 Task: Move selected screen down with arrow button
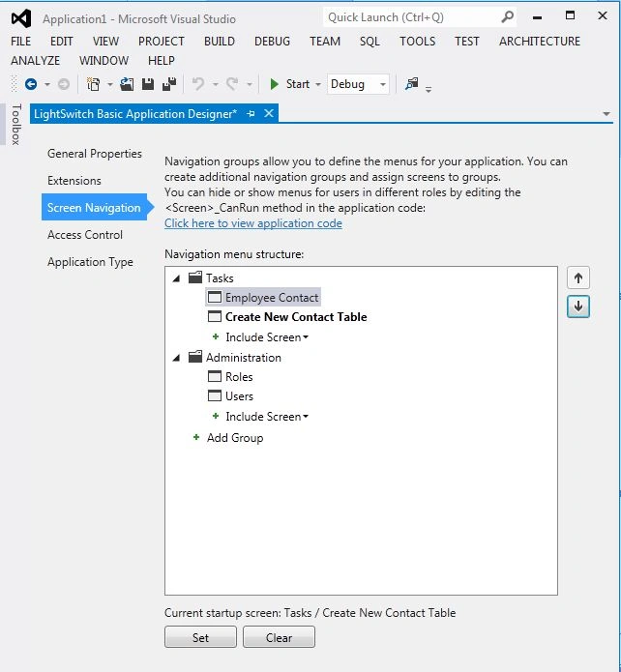[x=578, y=307]
